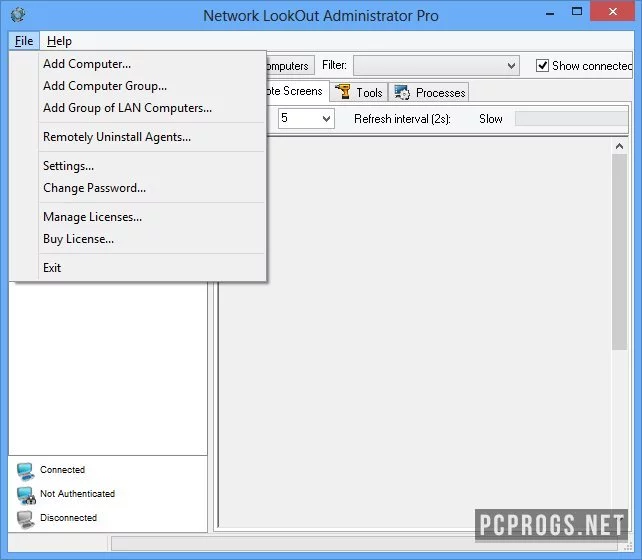Screen dimensions: 642x560
Task: Click the vertical scrollbar up arrow
Action: (619, 146)
